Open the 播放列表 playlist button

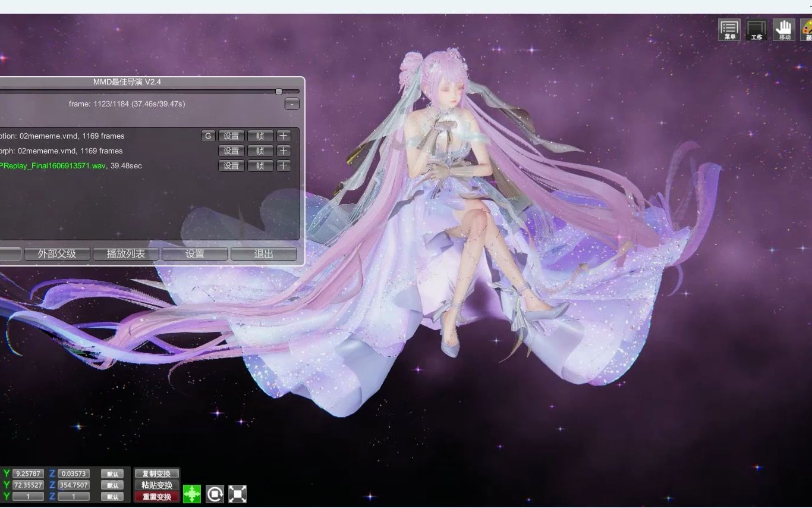coord(126,254)
